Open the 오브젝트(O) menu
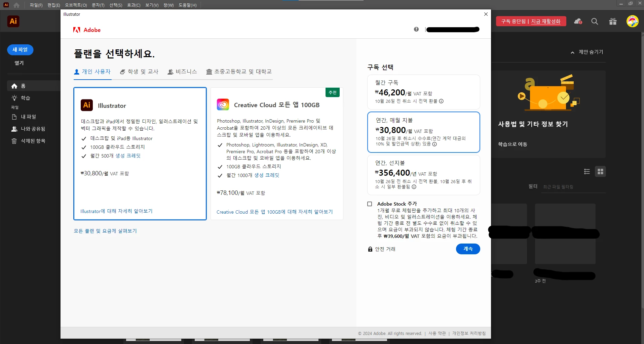 76,5
